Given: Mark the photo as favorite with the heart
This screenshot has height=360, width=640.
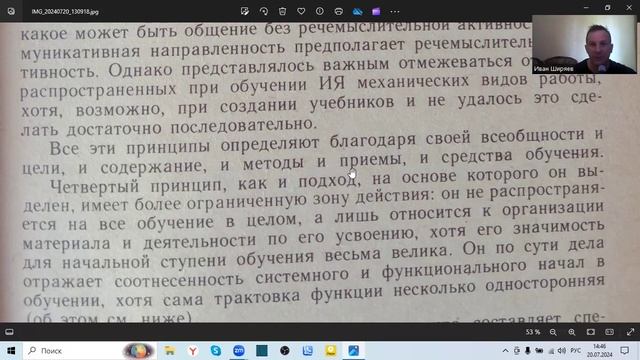Looking at the screenshot, I should tap(301, 11).
